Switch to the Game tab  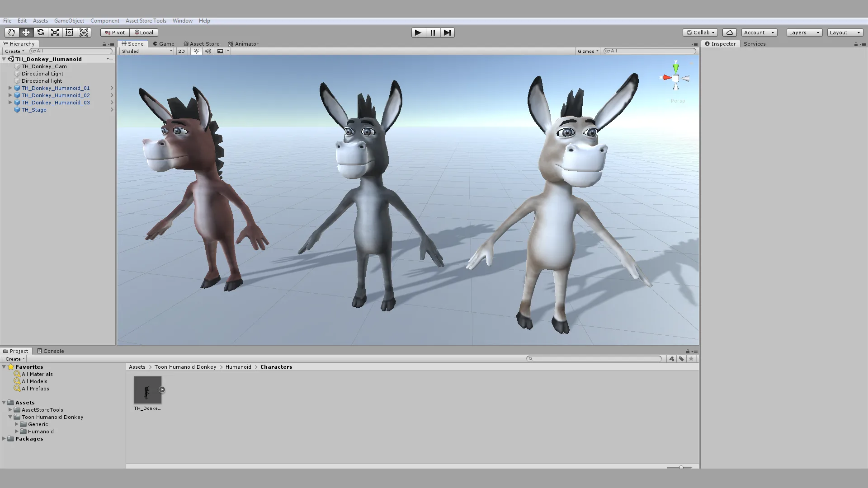(164, 44)
